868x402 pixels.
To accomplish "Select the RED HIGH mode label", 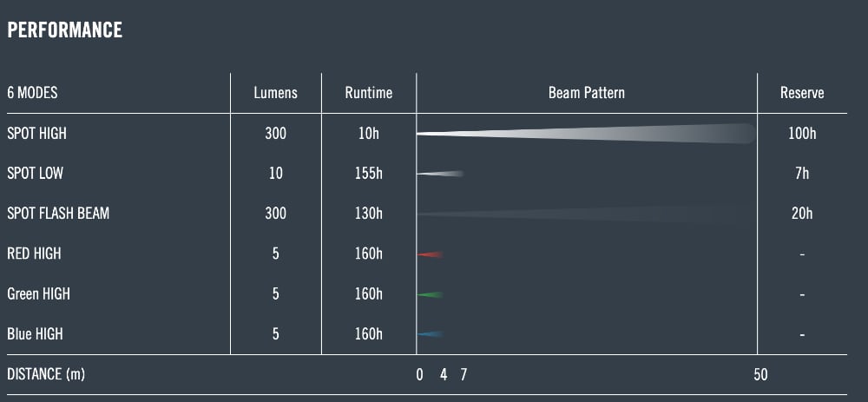I will (x=34, y=254).
